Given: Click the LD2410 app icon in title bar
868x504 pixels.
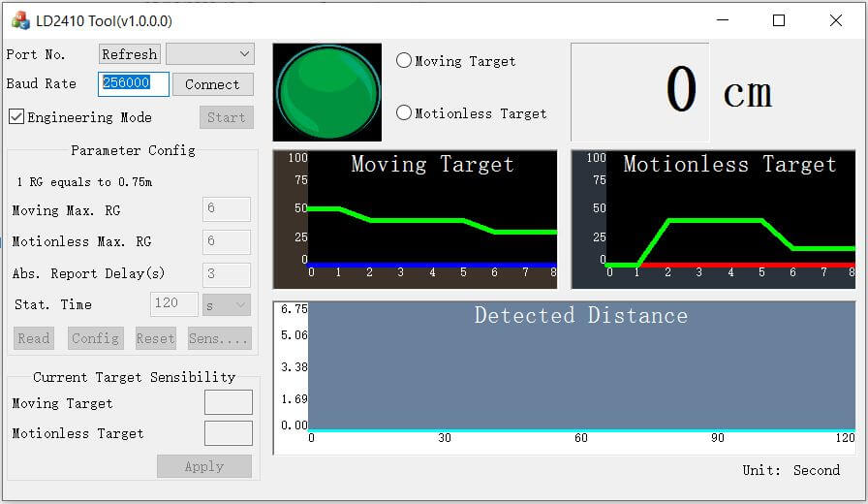Looking at the screenshot, I should 19,20.
